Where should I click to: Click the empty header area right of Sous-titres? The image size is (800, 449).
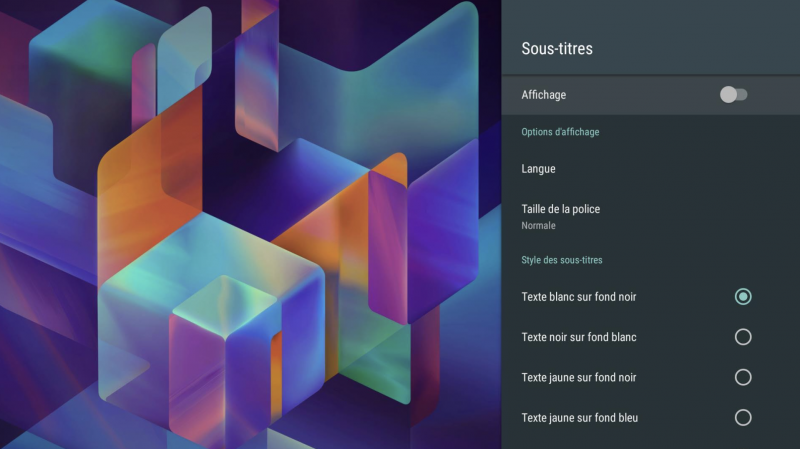(x=696, y=48)
